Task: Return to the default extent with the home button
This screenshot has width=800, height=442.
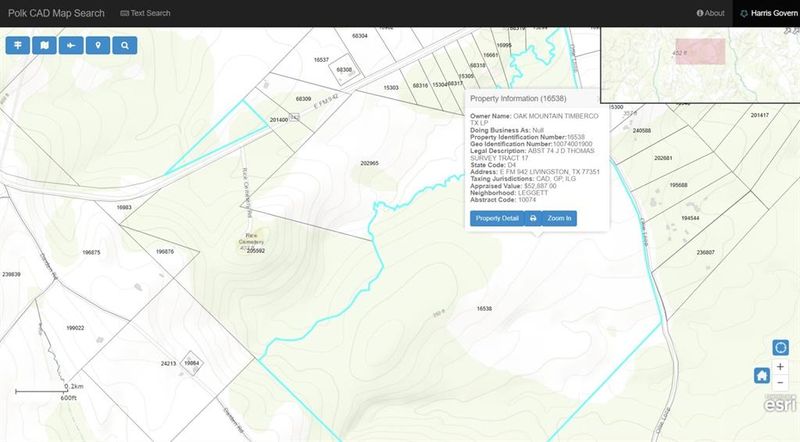Action: [x=761, y=375]
